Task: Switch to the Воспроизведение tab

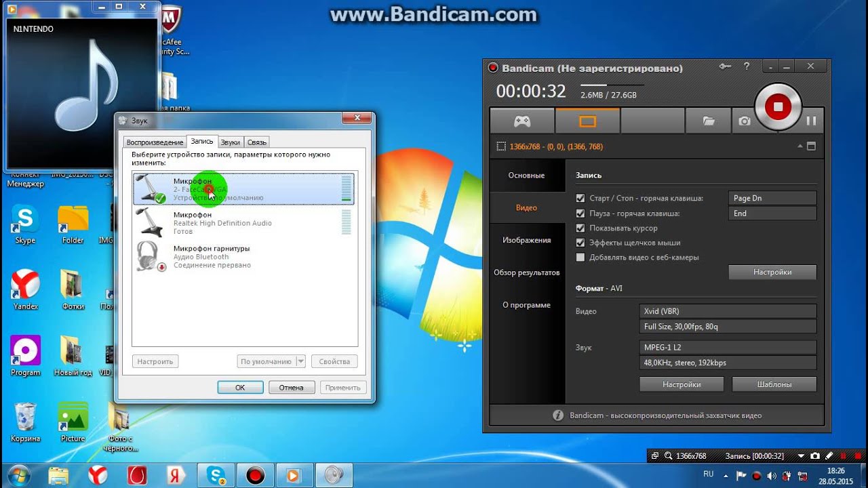Action: pos(155,142)
